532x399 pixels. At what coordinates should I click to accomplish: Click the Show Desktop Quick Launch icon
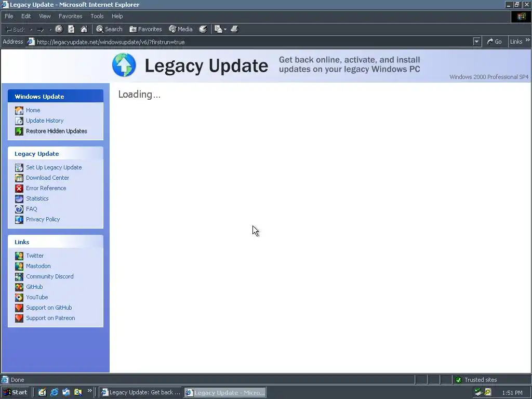pyautogui.click(x=42, y=392)
